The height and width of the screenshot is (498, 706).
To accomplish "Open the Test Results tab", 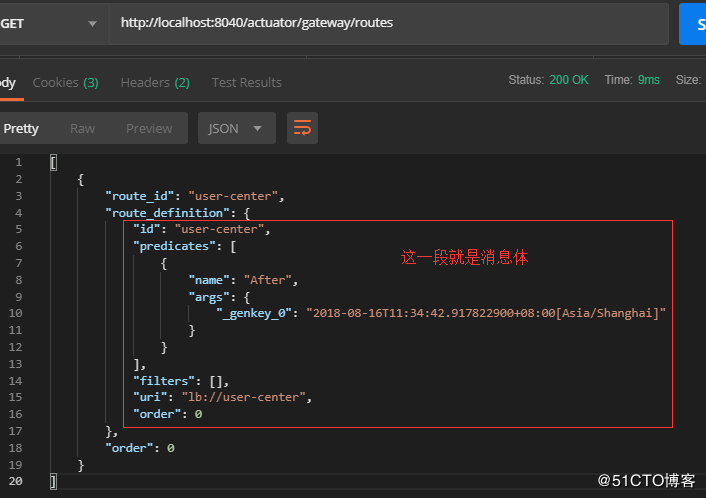I will (x=247, y=83).
